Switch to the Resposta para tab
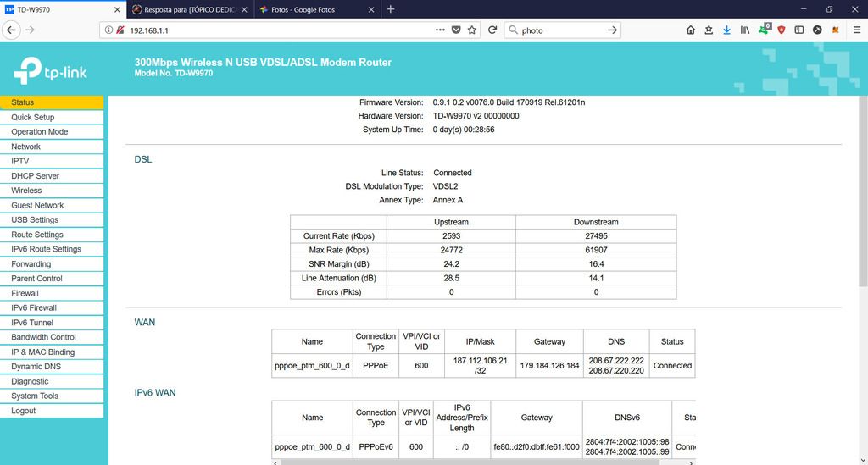The image size is (868, 465). 191,9
